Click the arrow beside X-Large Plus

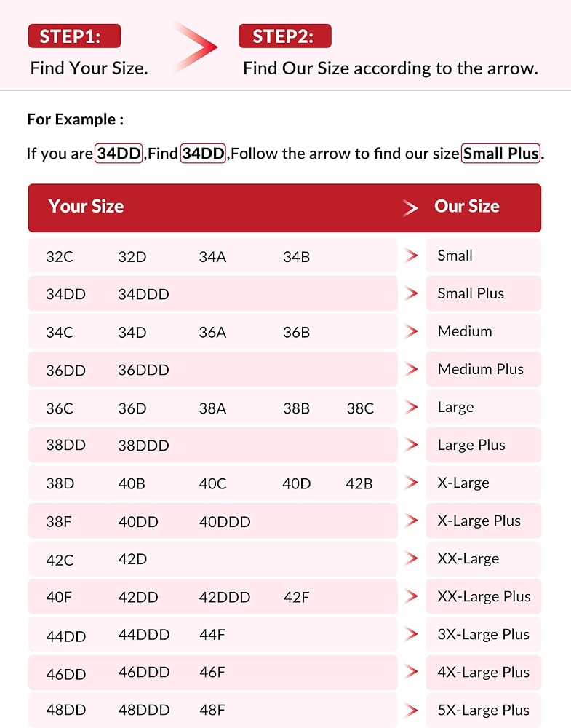pos(412,521)
